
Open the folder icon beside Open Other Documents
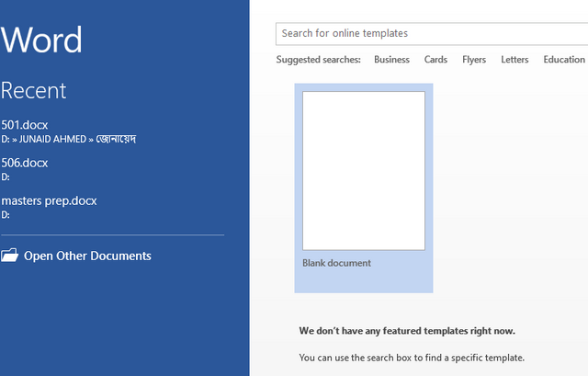tap(9, 256)
